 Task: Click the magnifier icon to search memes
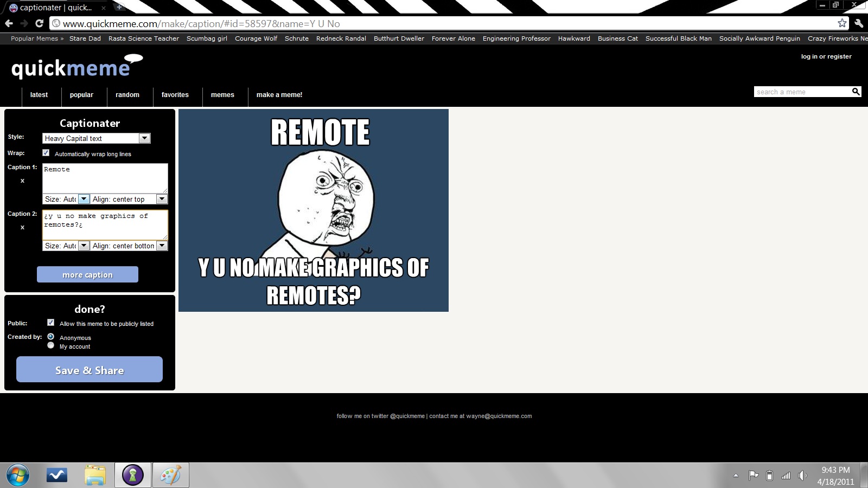point(856,91)
